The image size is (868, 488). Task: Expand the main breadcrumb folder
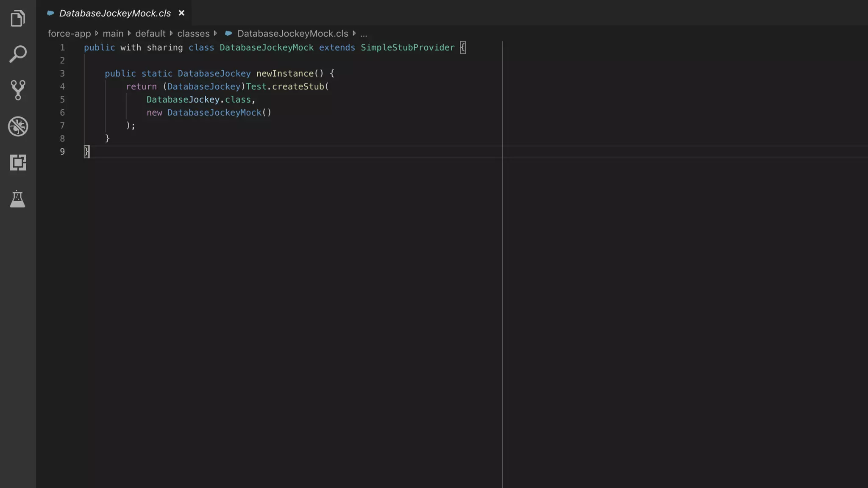tap(113, 33)
